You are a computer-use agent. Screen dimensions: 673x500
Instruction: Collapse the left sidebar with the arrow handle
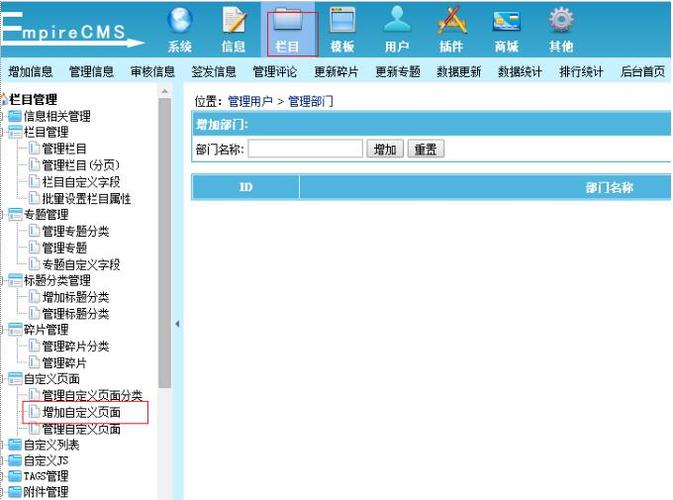[177, 324]
